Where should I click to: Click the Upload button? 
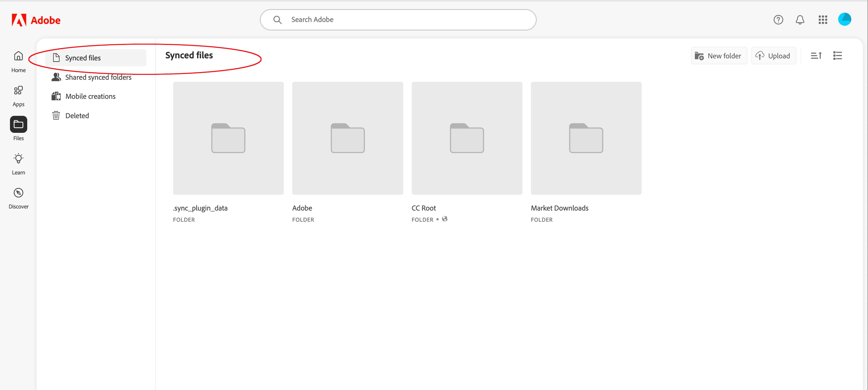pyautogui.click(x=773, y=56)
